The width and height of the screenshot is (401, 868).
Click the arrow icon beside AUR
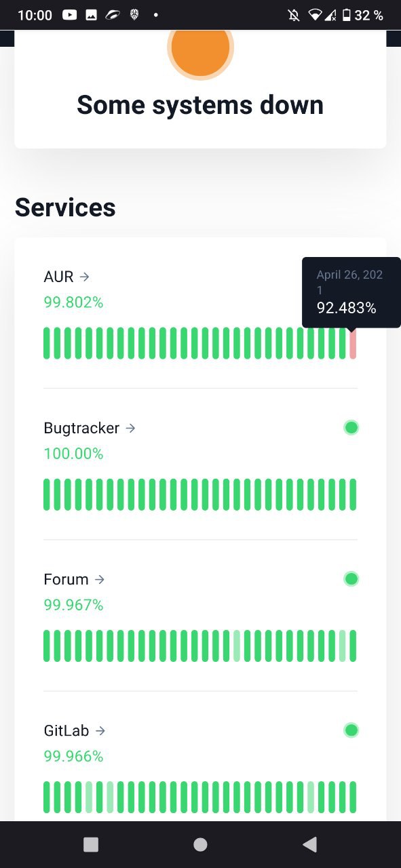85,277
